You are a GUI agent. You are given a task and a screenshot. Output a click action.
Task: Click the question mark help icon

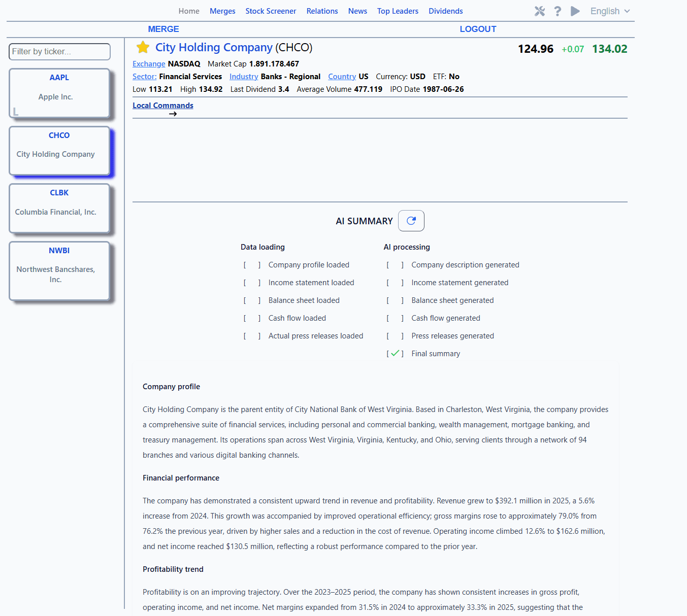click(558, 11)
